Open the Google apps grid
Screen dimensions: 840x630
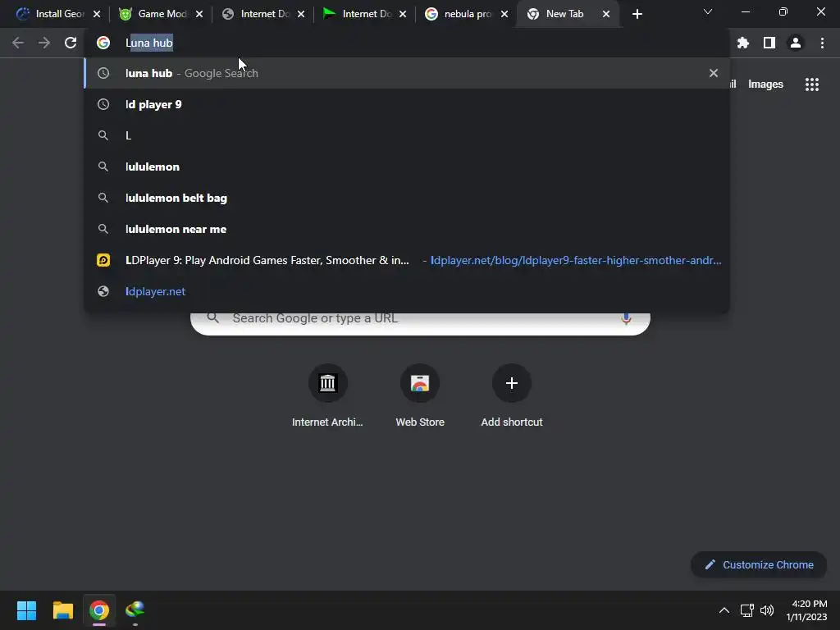[x=812, y=84]
